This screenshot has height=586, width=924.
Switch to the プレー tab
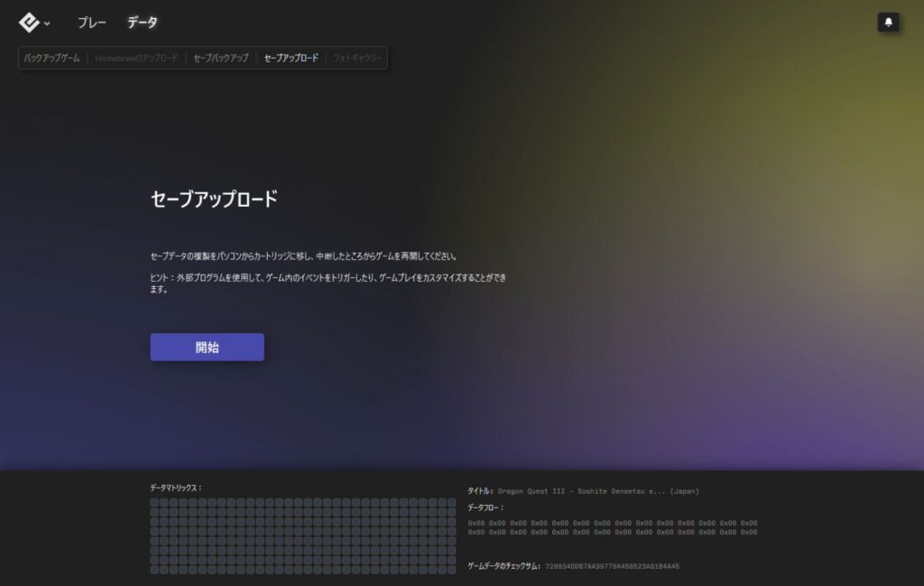coord(92,23)
